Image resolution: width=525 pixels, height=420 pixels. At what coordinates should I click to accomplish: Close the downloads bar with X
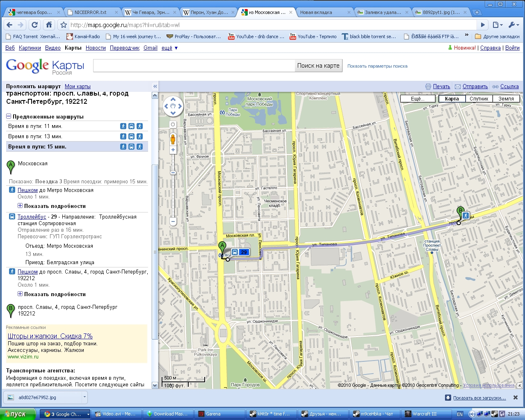tap(516, 397)
